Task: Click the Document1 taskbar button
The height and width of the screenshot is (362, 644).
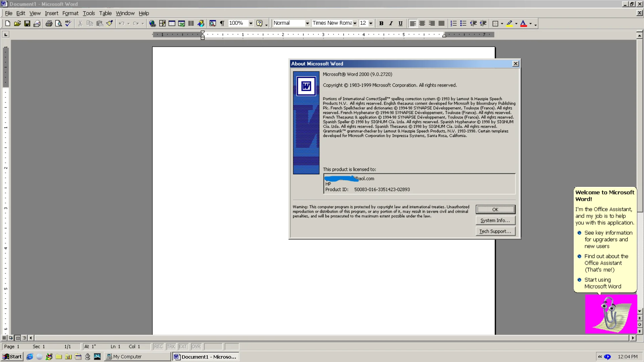Action: tap(206, 357)
